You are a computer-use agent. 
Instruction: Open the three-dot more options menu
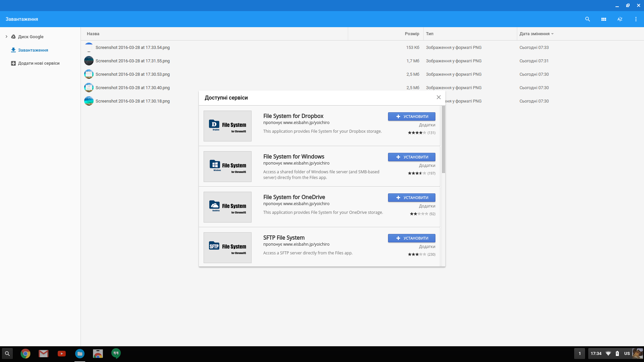[x=636, y=19]
